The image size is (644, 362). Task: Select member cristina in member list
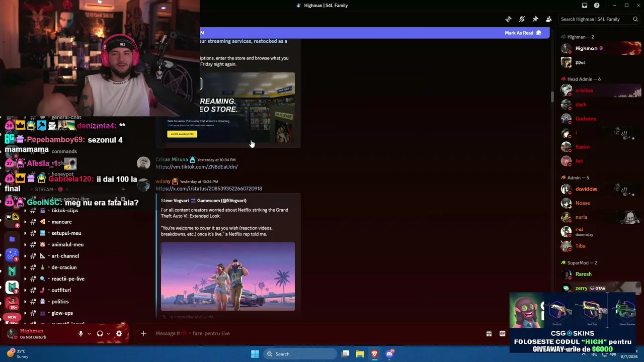click(601, 90)
